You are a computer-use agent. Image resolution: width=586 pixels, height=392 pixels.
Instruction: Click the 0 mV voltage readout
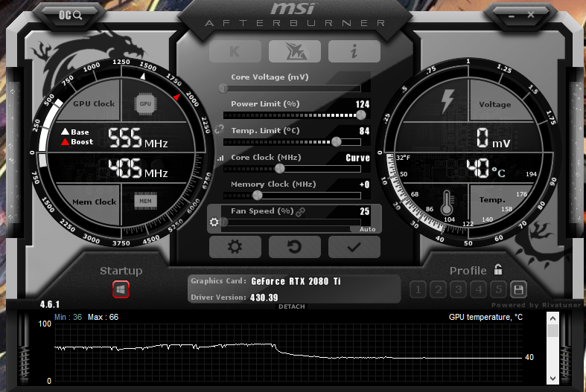[x=493, y=138]
